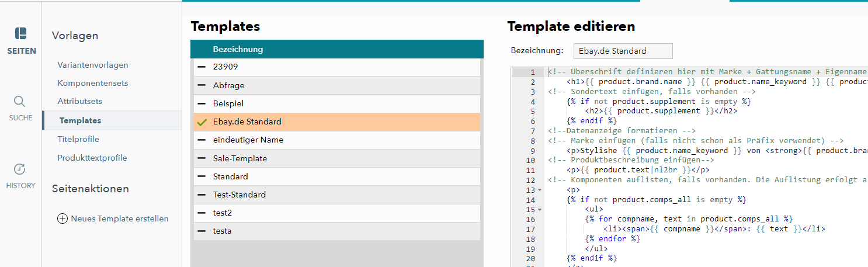
Task: Collapse code fold arrow at line 13
Action: (540, 190)
